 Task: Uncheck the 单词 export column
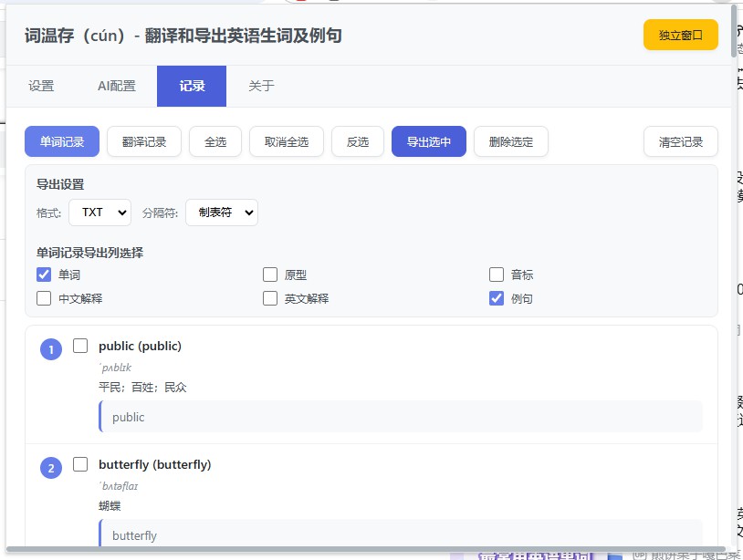44,275
